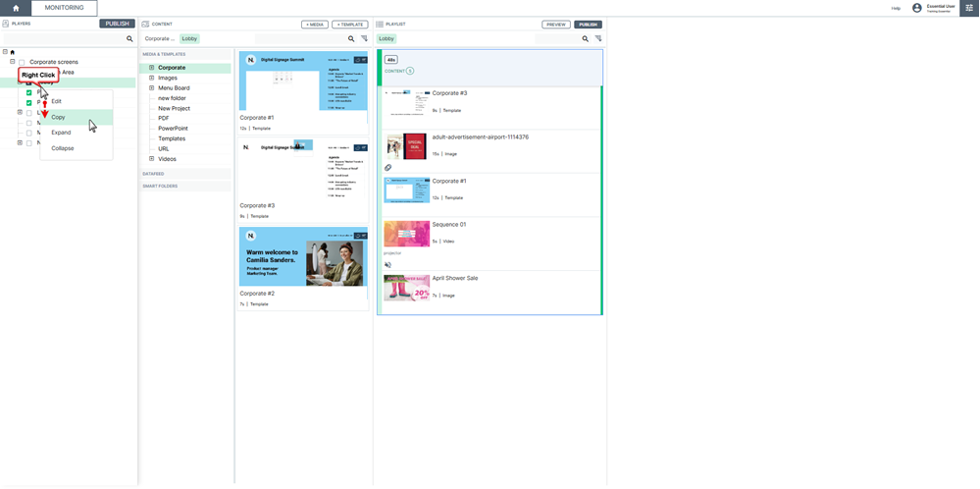This screenshot has height=489, width=980.
Task: Expand the players tree row starting with N
Action: [20, 142]
